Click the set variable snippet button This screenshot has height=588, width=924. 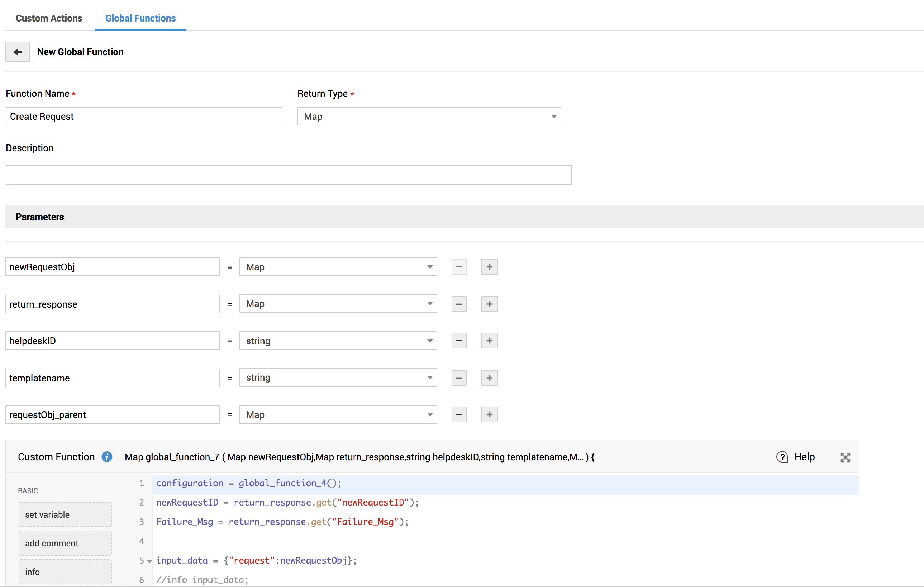65,514
